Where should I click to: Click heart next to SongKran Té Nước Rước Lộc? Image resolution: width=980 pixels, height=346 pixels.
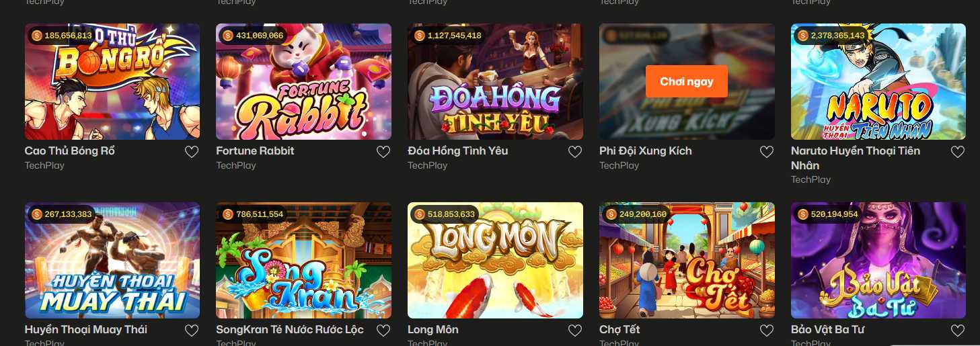point(383,331)
